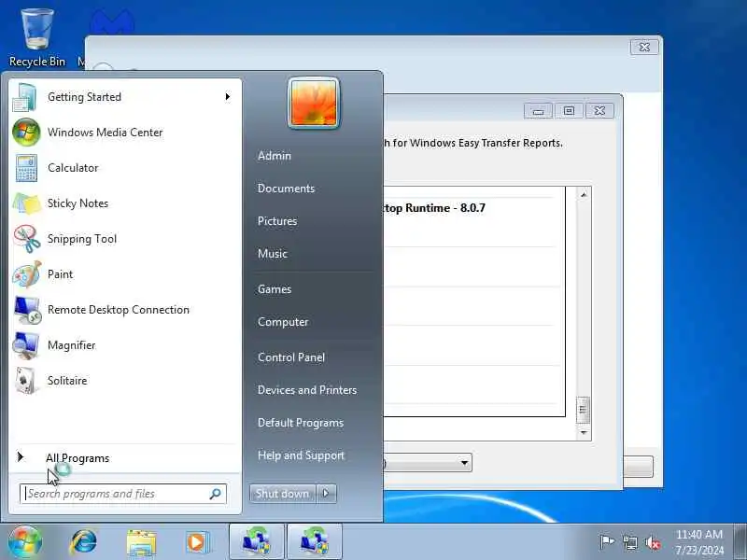Expand the Getting Started submenu arrow
The height and width of the screenshot is (560, 747).
pyautogui.click(x=228, y=97)
